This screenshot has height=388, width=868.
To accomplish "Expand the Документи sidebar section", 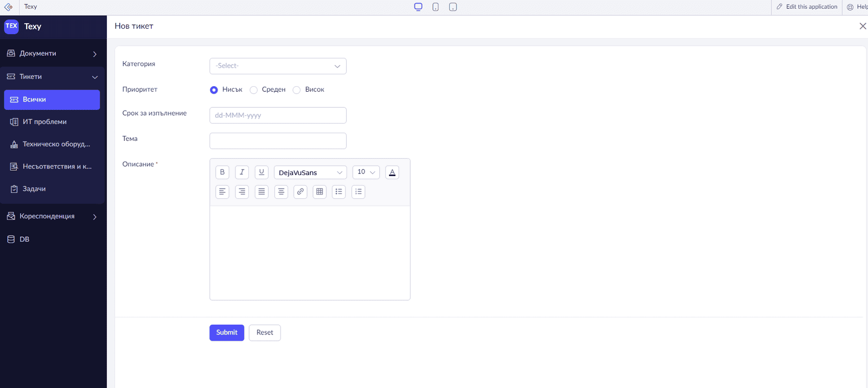I will (x=53, y=54).
